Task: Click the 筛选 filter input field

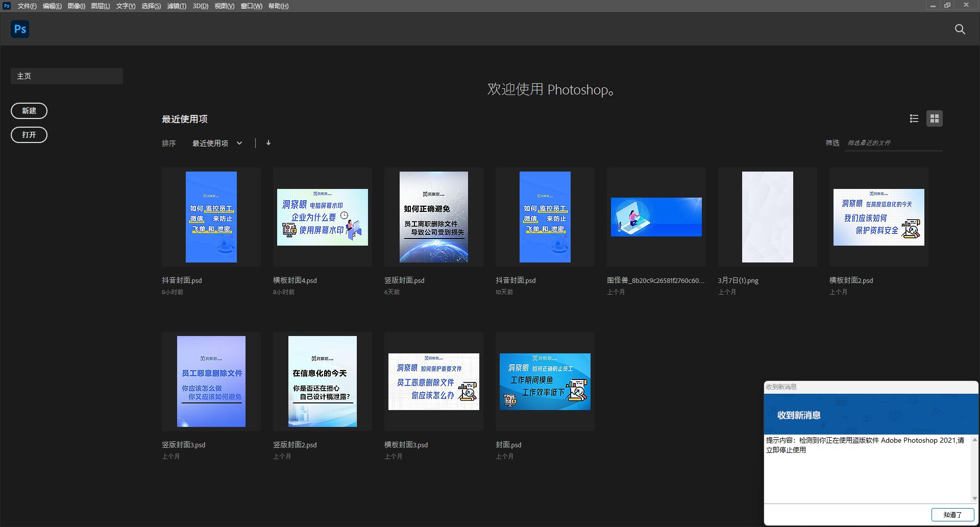Action: 893,143
